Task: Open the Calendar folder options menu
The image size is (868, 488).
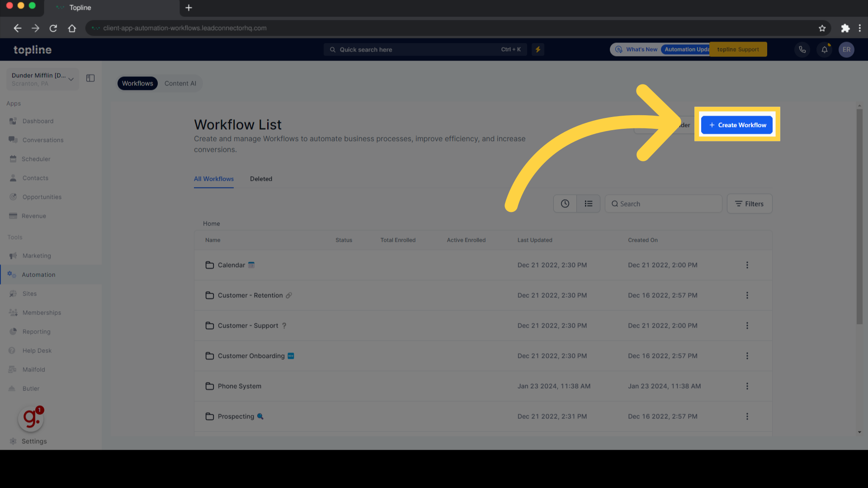Action: pyautogui.click(x=747, y=265)
